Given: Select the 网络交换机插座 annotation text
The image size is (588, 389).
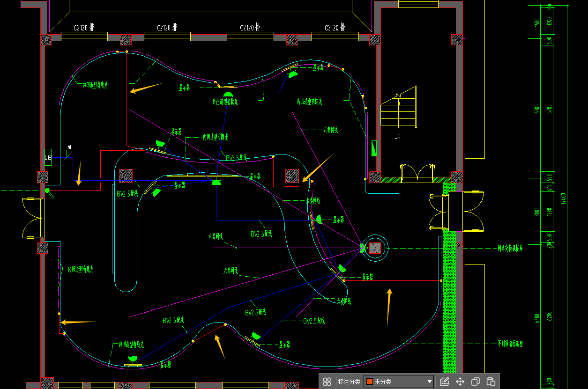Looking at the screenshot, I should click(510, 248).
